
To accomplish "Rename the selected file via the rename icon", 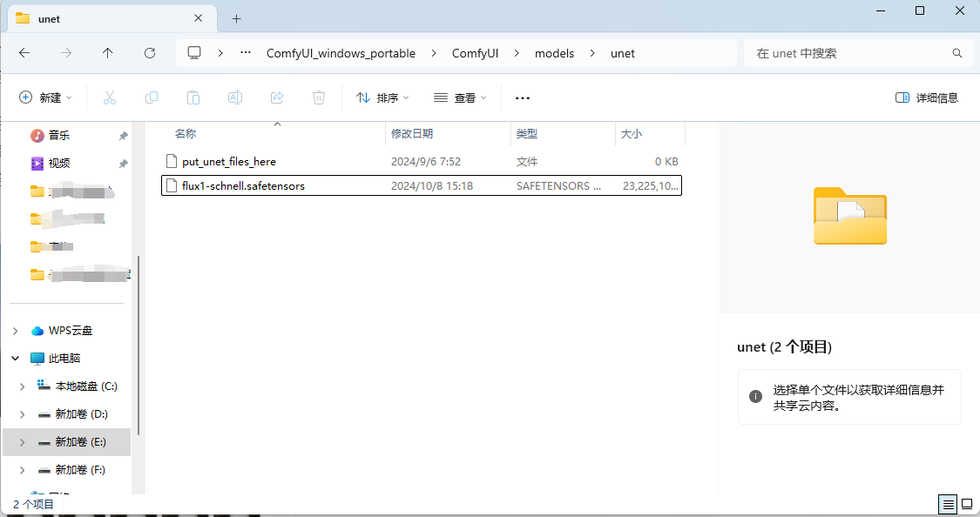I will 234,97.
